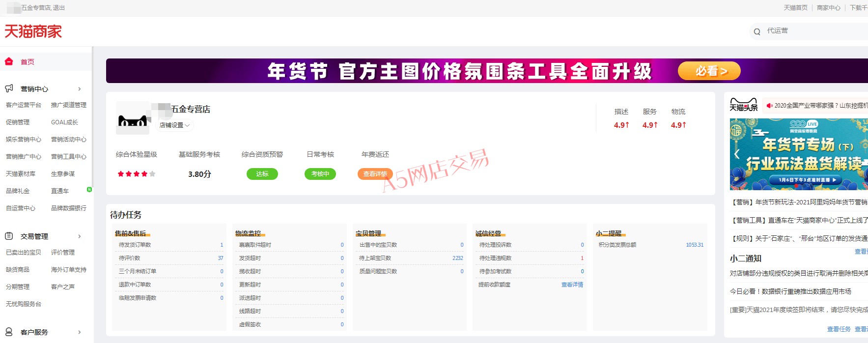Click the shop's cat avatar image

coord(133,118)
